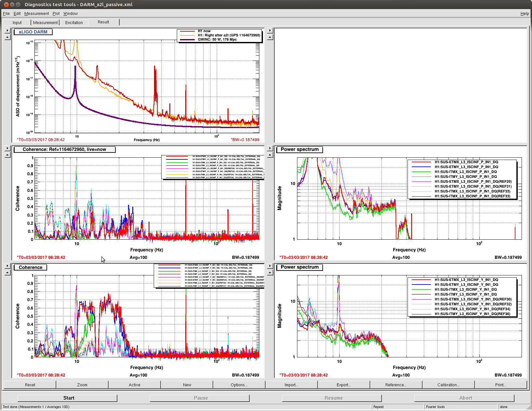Open the Calibration... dialog
Image resolution: width=532 pixels, height=411 pixels.
point(448,385)
